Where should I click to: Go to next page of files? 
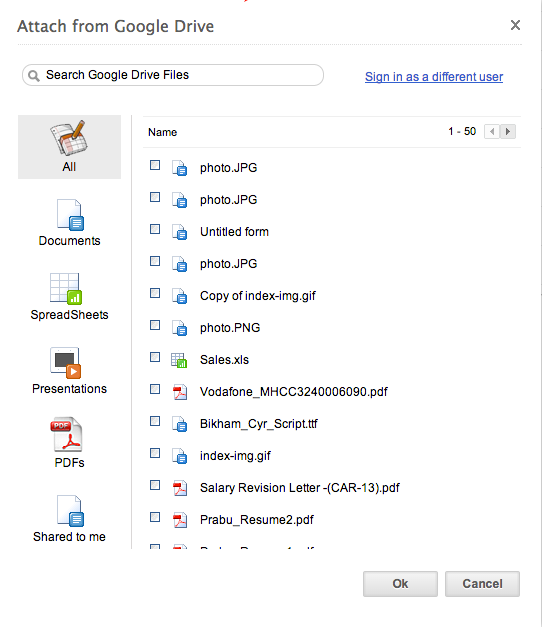508,132
